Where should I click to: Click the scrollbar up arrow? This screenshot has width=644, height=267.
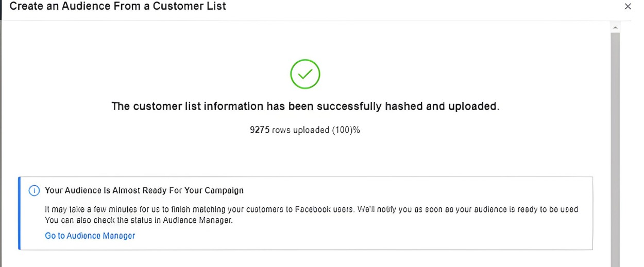point(615,27)
